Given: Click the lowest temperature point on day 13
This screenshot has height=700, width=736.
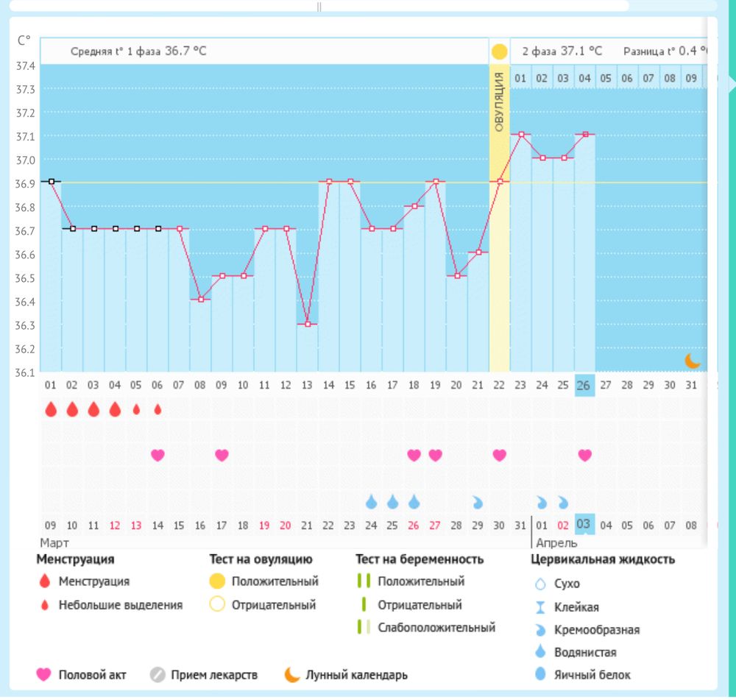Looking at the screenshot, I should 308,324.
